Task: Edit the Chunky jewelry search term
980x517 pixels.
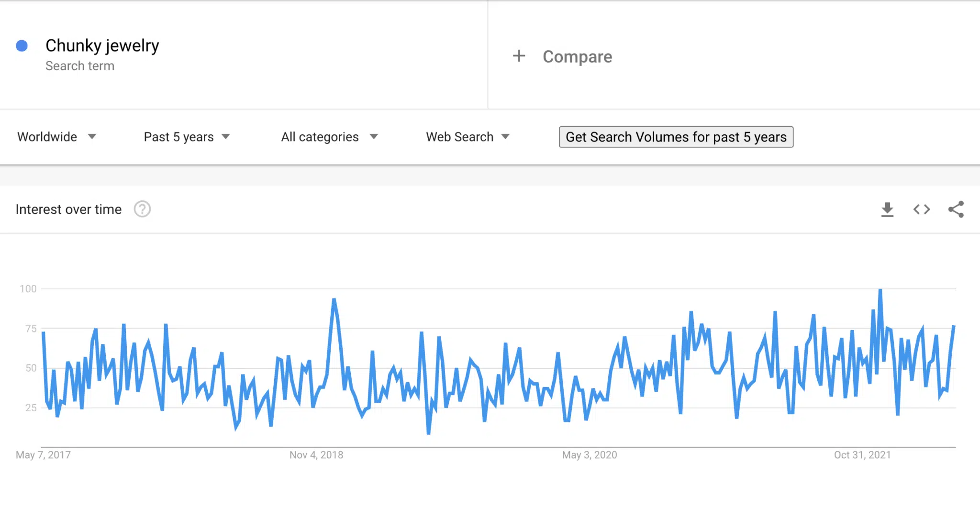Action: pyautogui.click(x=102, y=46)
